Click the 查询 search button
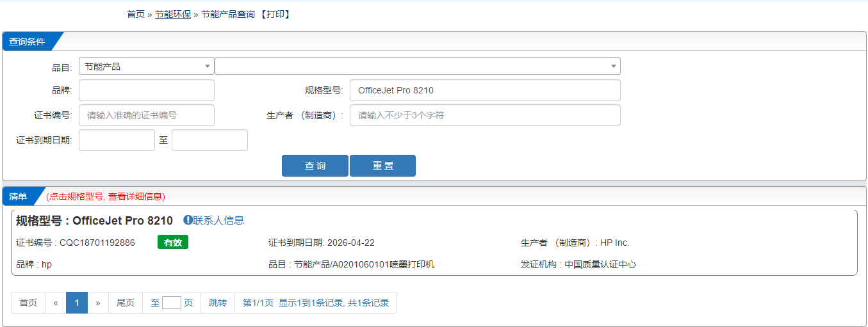This screenshot has height=327, width=868. [315, 166]
